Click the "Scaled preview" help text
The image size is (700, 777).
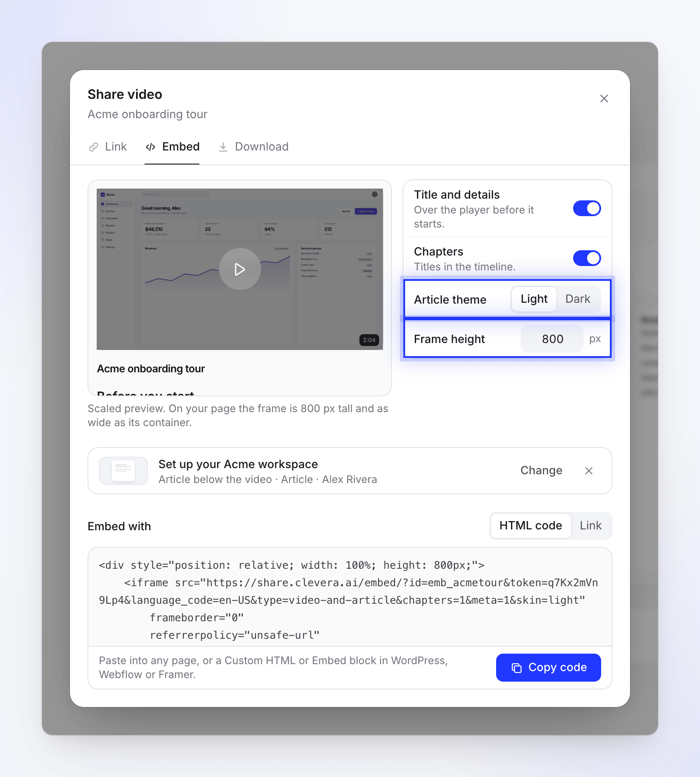pos(238,416)
